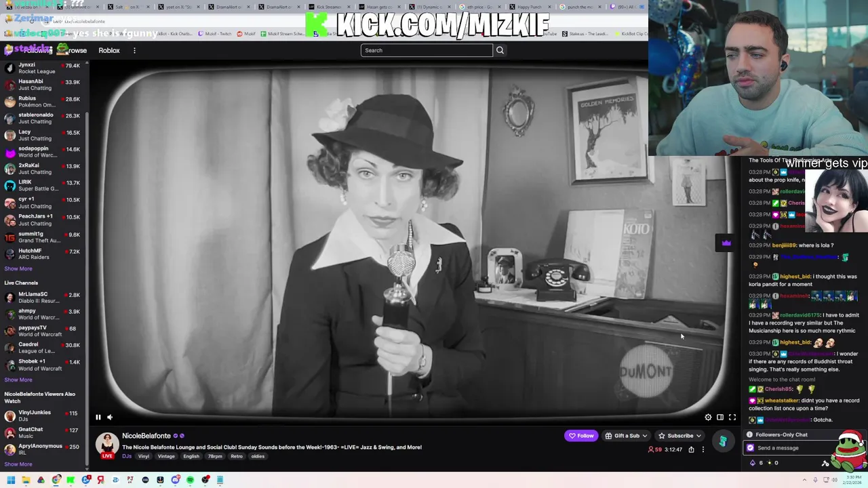Click Caedrel's sidebar avatar icon
Image resolution: width=868 pixels, height=488 pixels.
[9, 348]
